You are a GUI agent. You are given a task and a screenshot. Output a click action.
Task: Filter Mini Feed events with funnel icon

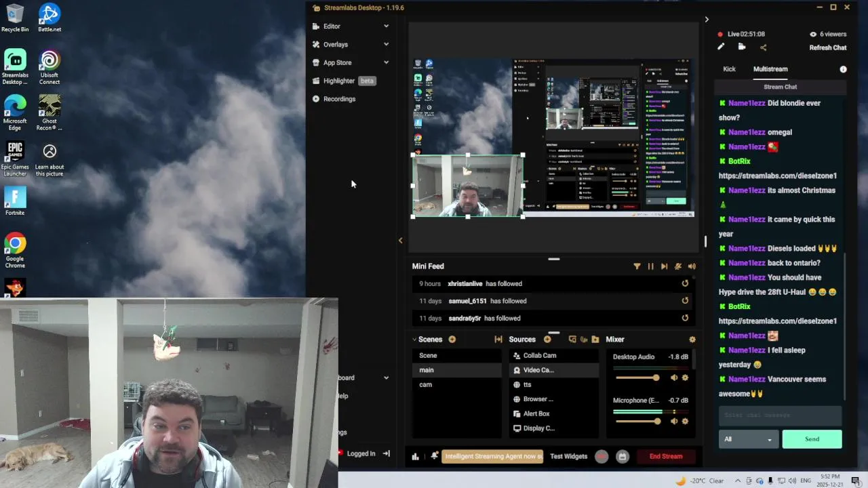(637, 266)
